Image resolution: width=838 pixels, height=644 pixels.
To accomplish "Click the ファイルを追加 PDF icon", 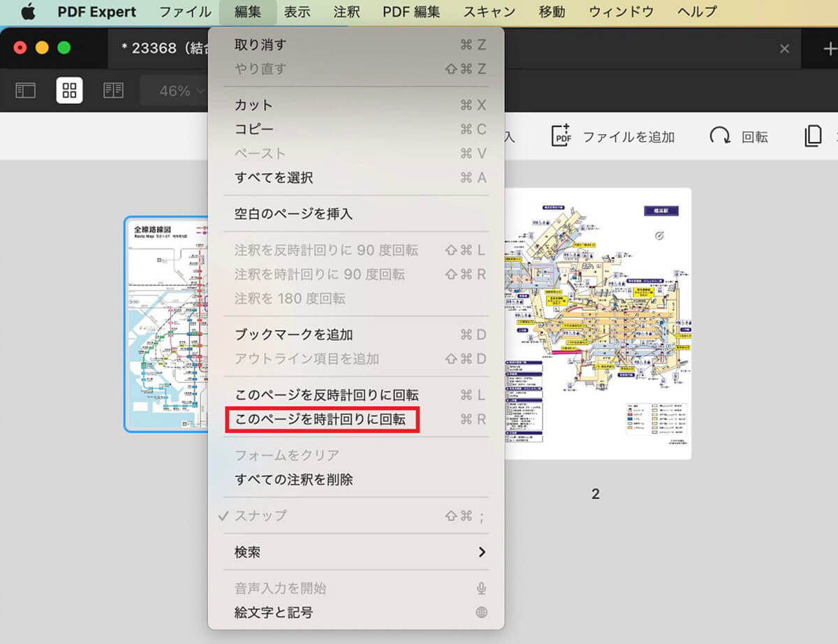I will (x=561, y=136).
